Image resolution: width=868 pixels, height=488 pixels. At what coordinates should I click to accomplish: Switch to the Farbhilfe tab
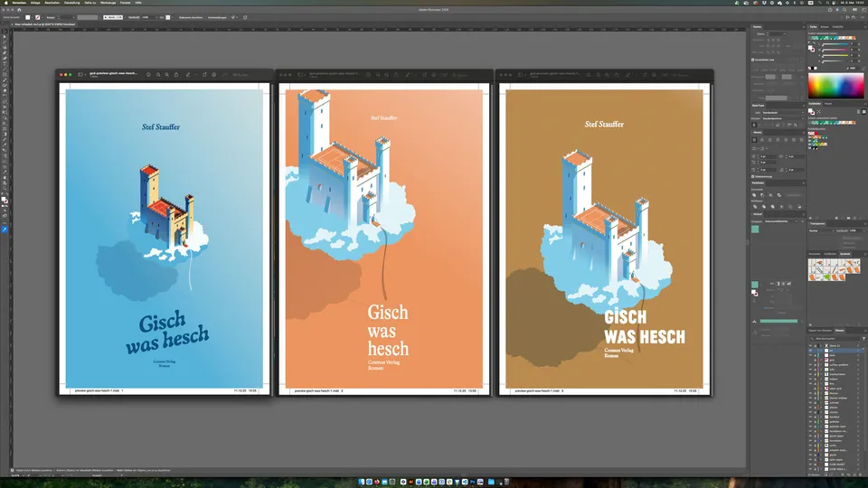(838, 26)
